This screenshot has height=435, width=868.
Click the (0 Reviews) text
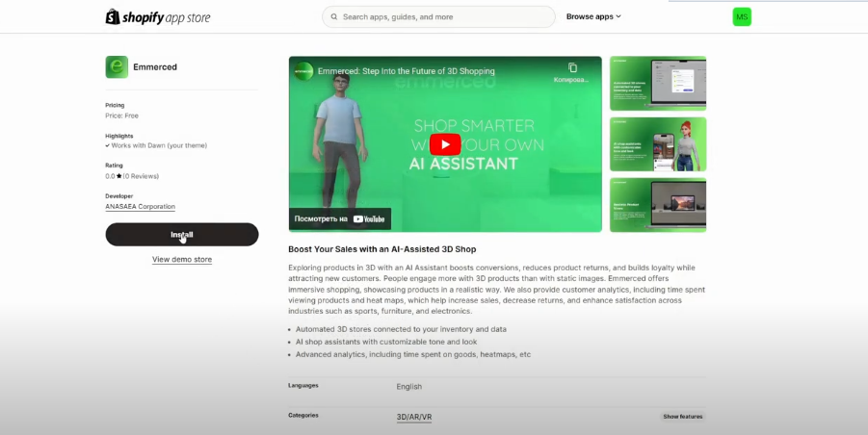[141, 176]
